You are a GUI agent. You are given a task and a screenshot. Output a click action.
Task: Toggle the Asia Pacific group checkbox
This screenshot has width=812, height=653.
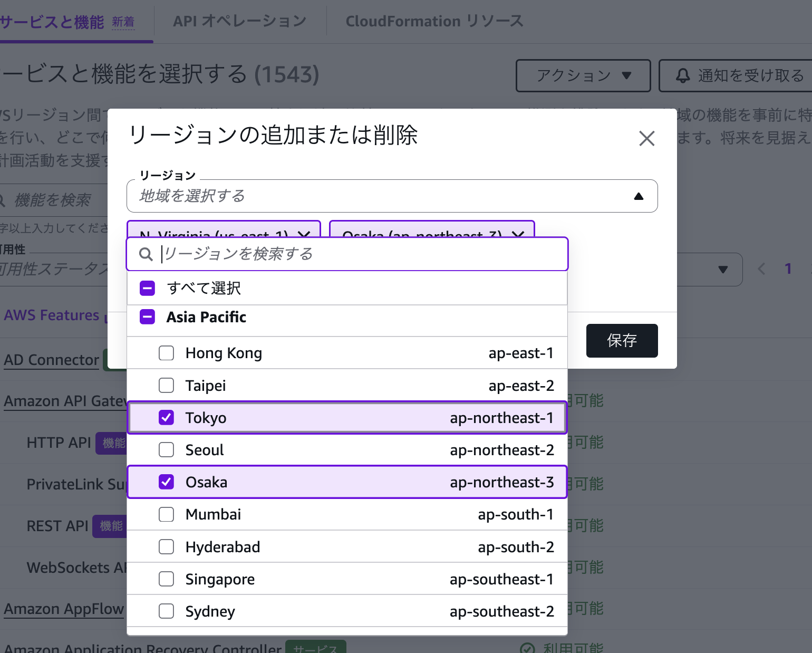(147, 317)
